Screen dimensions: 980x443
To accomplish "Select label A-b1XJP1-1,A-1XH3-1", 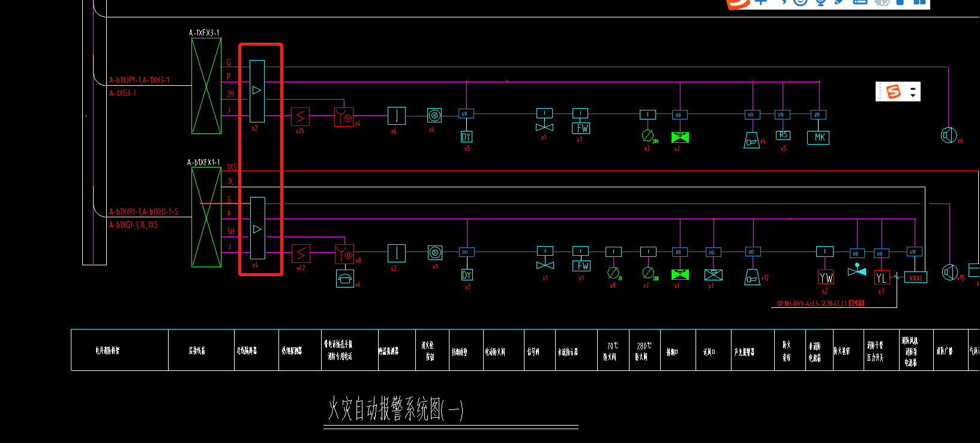I will (x=139, y=80).
